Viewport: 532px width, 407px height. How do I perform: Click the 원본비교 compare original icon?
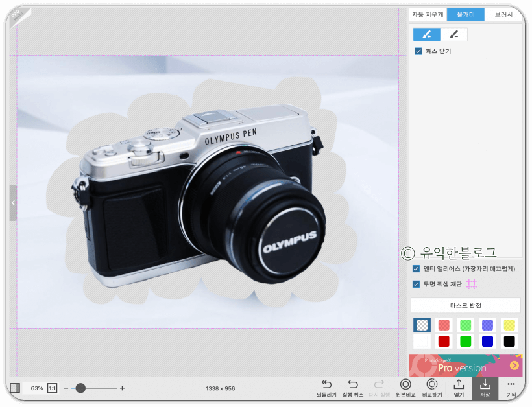(x=405, y=388)
